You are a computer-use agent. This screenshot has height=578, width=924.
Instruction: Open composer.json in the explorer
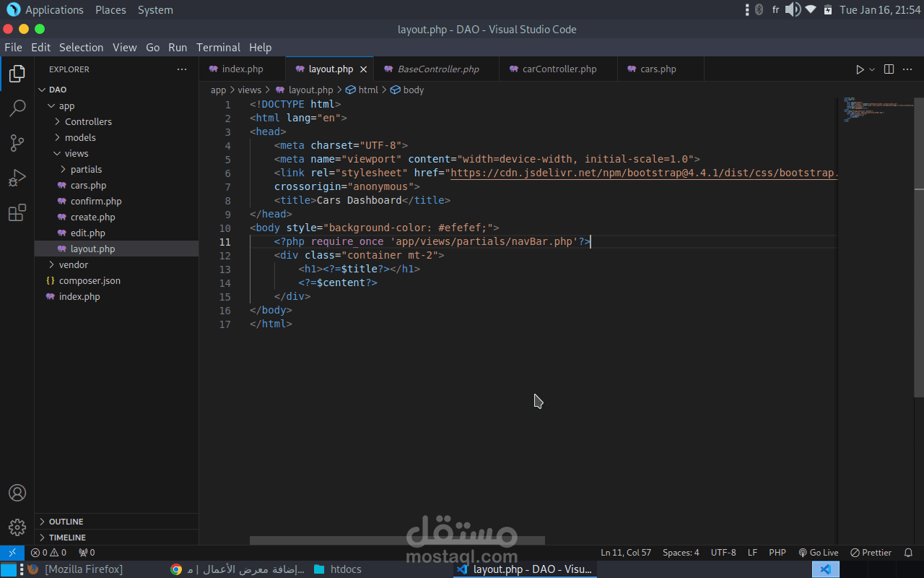[90, 280]
